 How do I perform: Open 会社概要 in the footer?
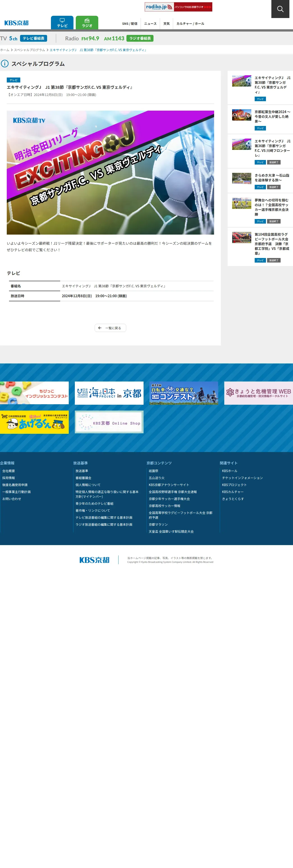click(8, 471)
